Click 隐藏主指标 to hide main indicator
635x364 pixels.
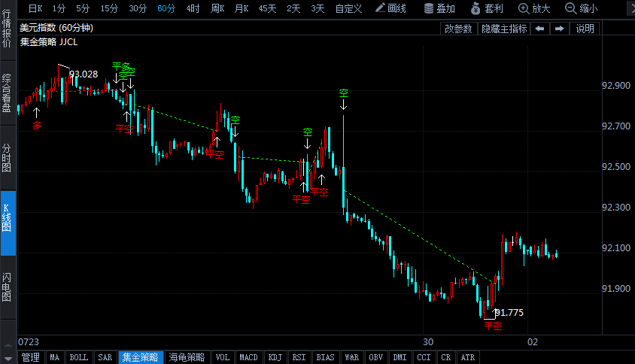tap(504, 29)
